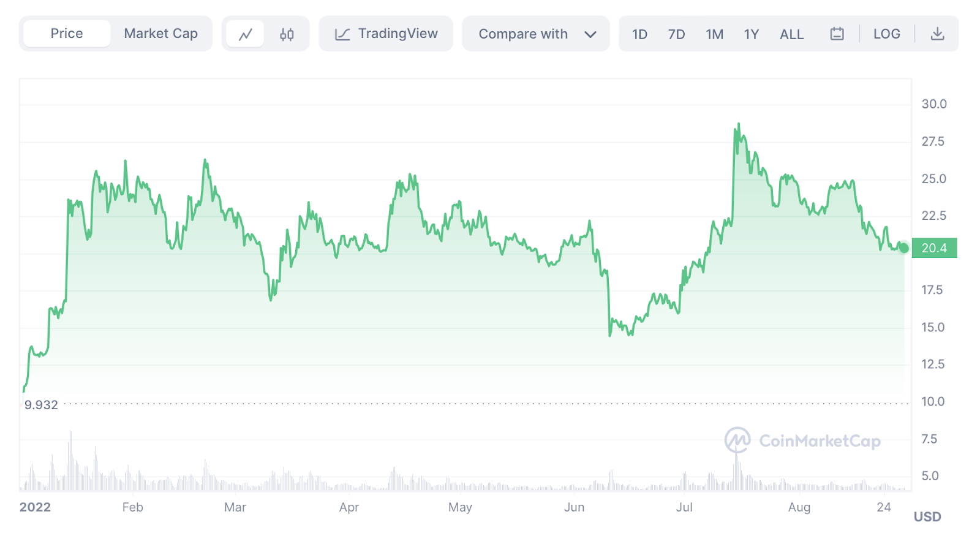Select the Market Cap tab
This screenshot has width=980, height=536.
point(161,34)
